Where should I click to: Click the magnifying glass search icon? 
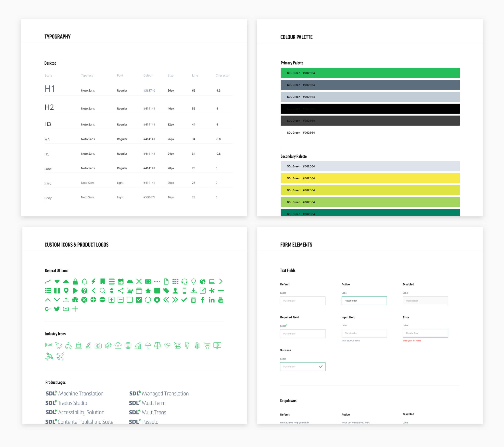pos(103,291)
